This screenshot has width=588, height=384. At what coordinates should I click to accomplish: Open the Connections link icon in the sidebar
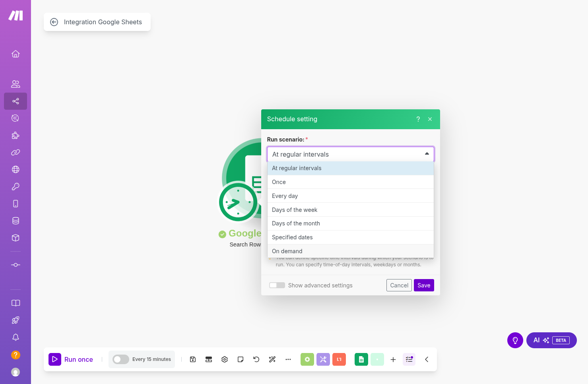pos(16,152)
